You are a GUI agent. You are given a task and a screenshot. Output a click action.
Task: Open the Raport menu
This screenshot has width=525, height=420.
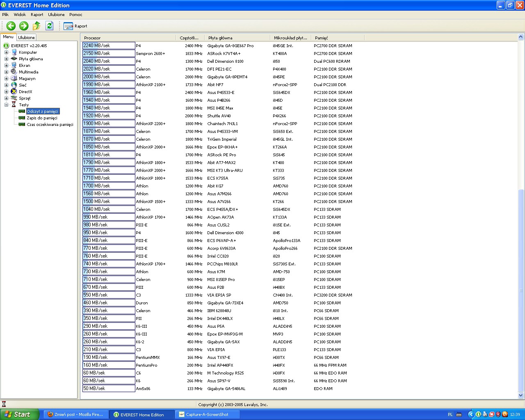37,14
